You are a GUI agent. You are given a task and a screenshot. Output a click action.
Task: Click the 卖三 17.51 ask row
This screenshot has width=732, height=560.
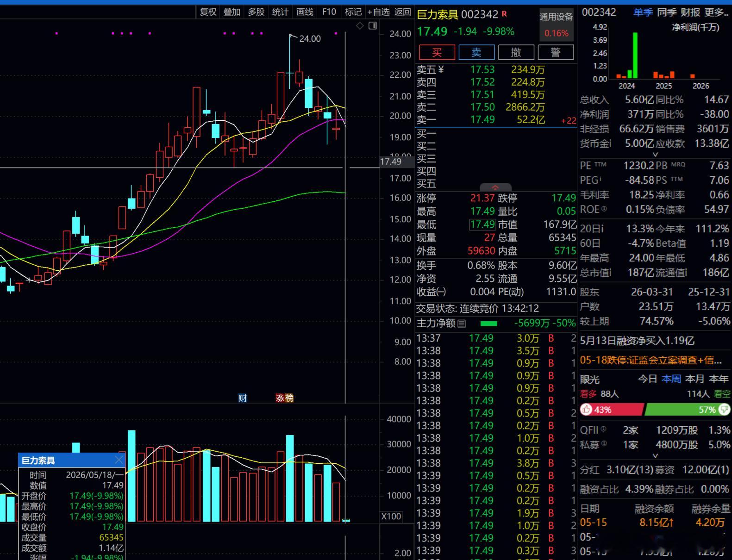point(496,95)
